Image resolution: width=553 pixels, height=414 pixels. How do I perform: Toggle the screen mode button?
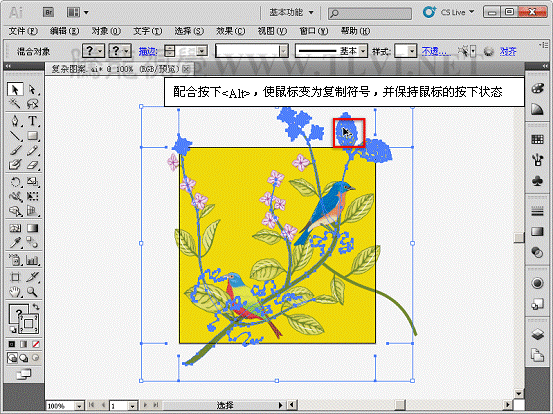pos(23,374)
